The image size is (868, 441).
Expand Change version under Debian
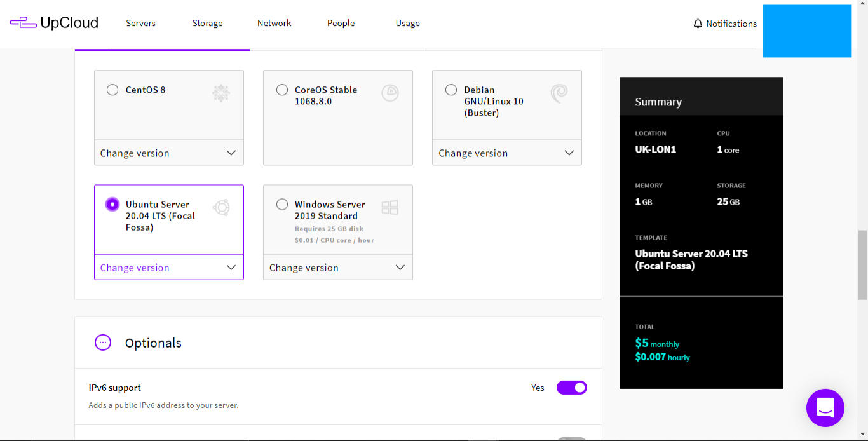[x=507, y=153]
